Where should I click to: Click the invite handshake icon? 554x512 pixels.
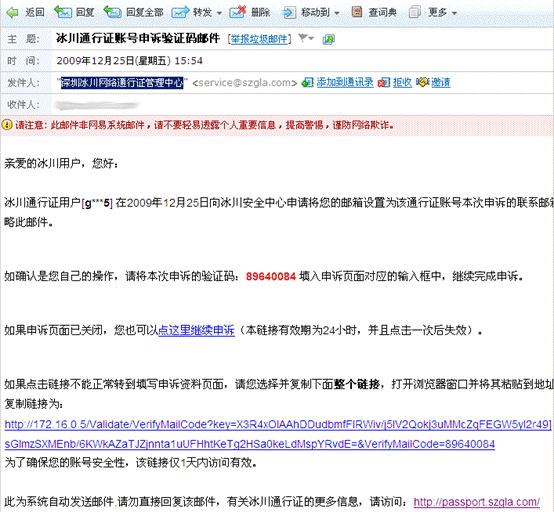click(x=422, y=82)
